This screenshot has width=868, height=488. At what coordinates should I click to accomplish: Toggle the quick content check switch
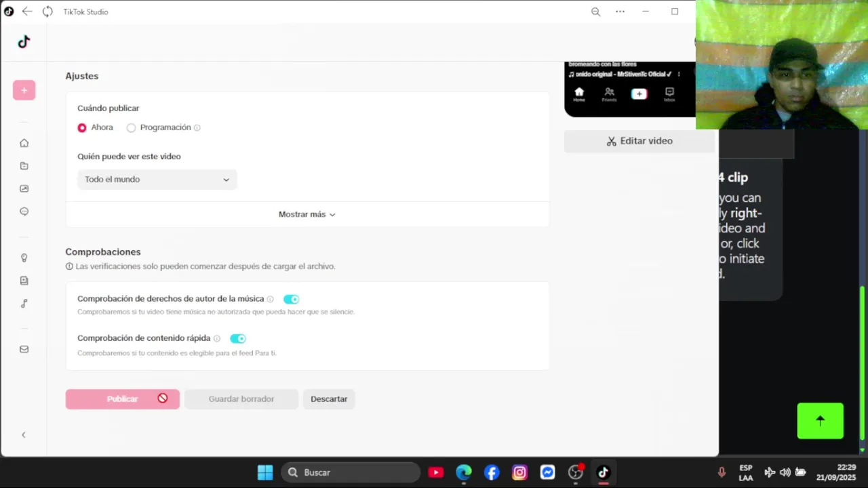click(x=237, y=338)
